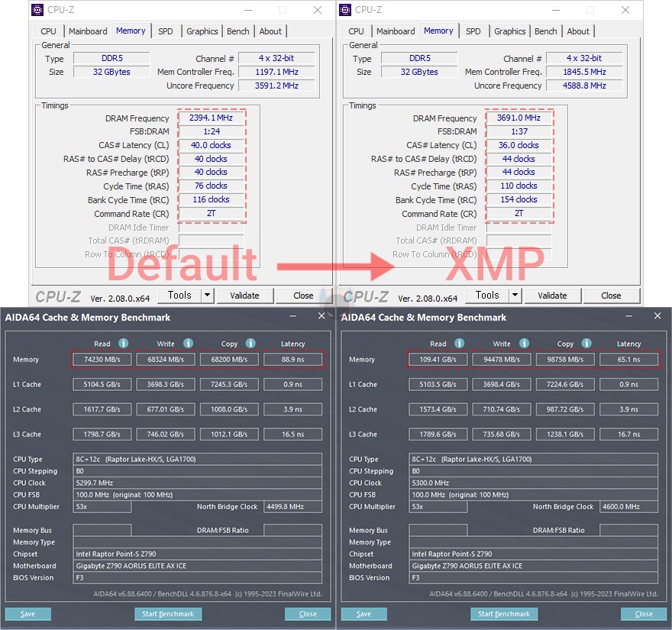
Task: Click the CPU-Z title bar icon in left window
Action: [39, 10]
